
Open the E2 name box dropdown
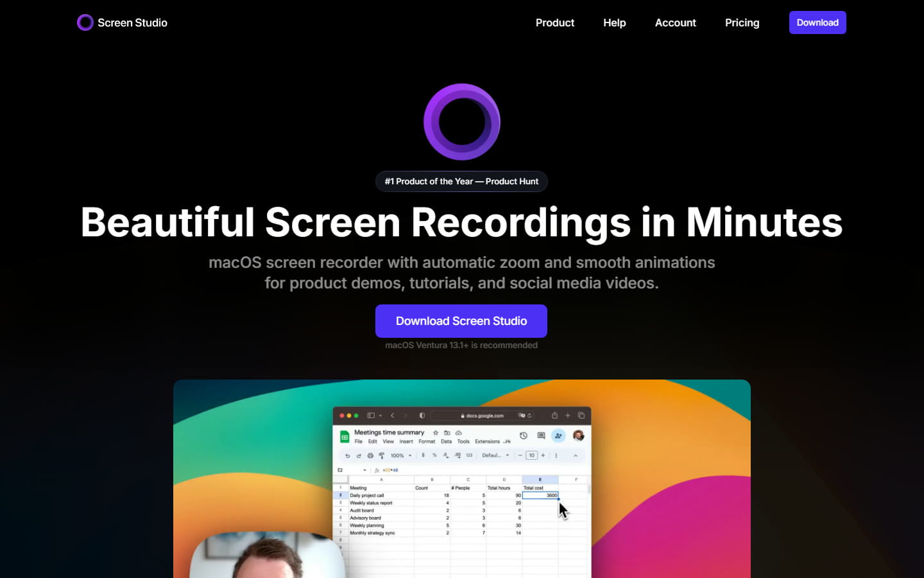coord(364,470)
